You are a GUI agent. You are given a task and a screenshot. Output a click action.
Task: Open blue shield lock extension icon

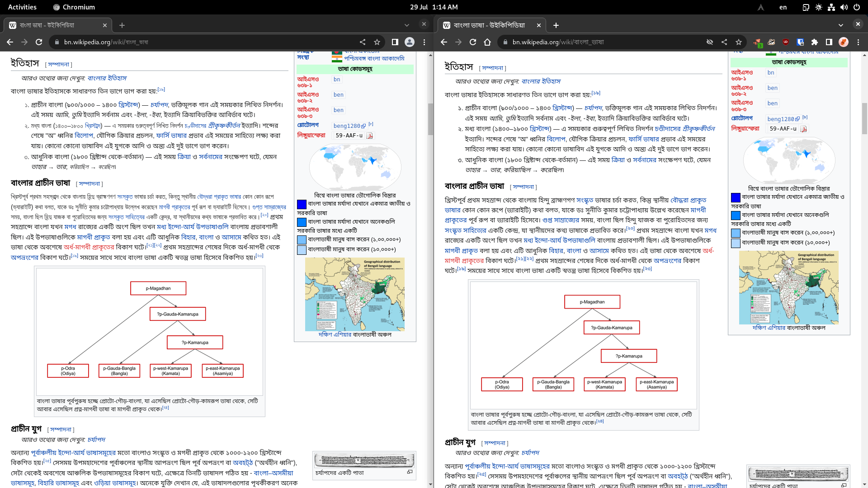click(x=800, y=42)
